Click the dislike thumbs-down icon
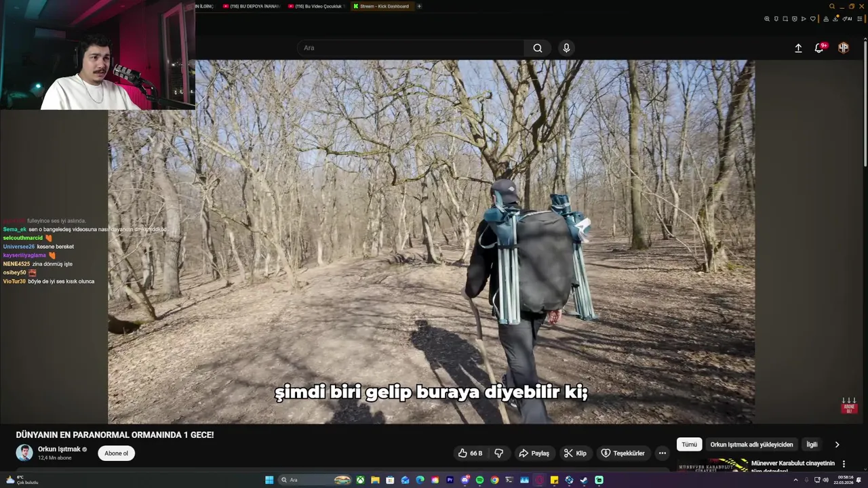This screenshot has width=868, height=488. coord(499,453)
